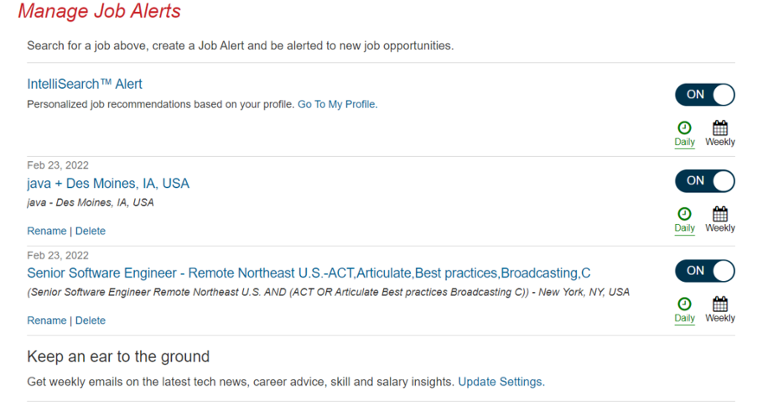Click the Keep an ear to the ground heading
Screen dimensions: 768x406
[x=118, y=357]
